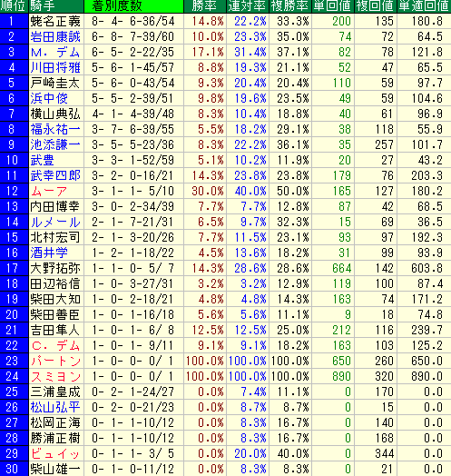Open jockey link 岩田康誠
The image size is (451, 476).
(55, 36)
